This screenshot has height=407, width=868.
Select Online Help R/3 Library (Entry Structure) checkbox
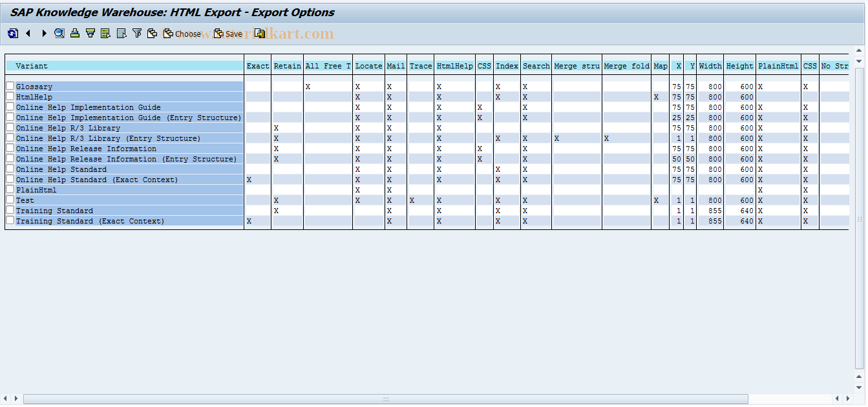[10, 138]
